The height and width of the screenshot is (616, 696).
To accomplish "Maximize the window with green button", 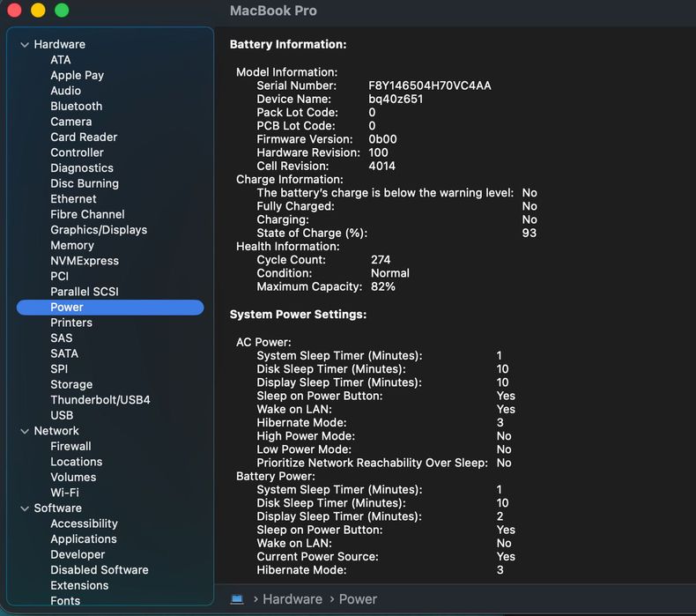I will (x=62, y=10).
